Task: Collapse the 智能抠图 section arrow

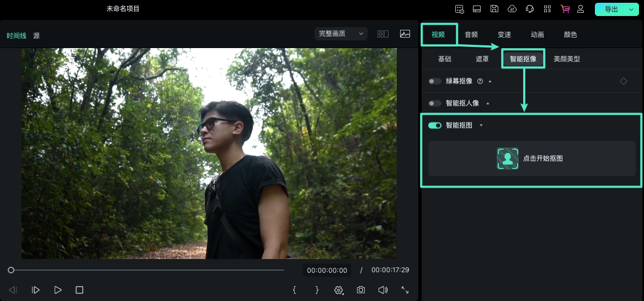Action: pos(481,125)
